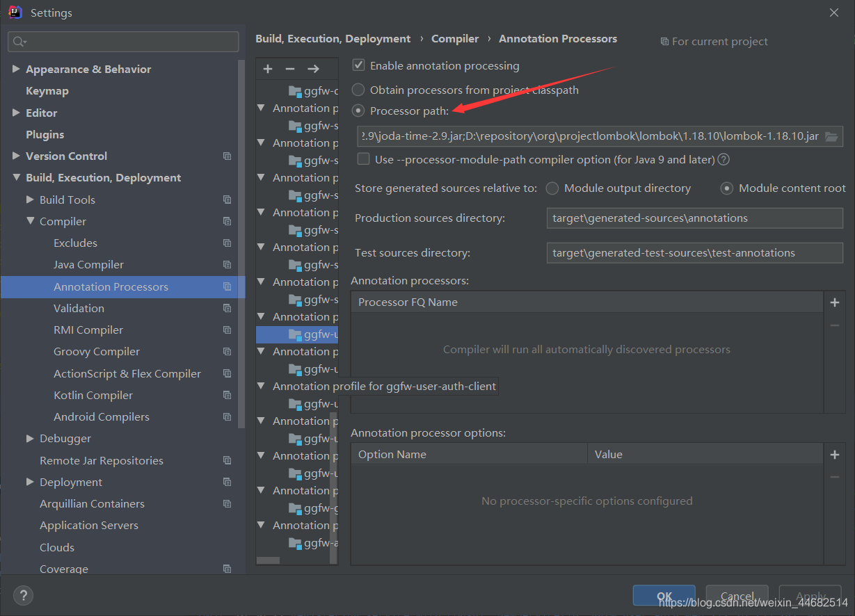Click the project-level icon beside Excludes
Image resolution: width=855 pixels, height=616 pixels.
(x=227, y=243)
